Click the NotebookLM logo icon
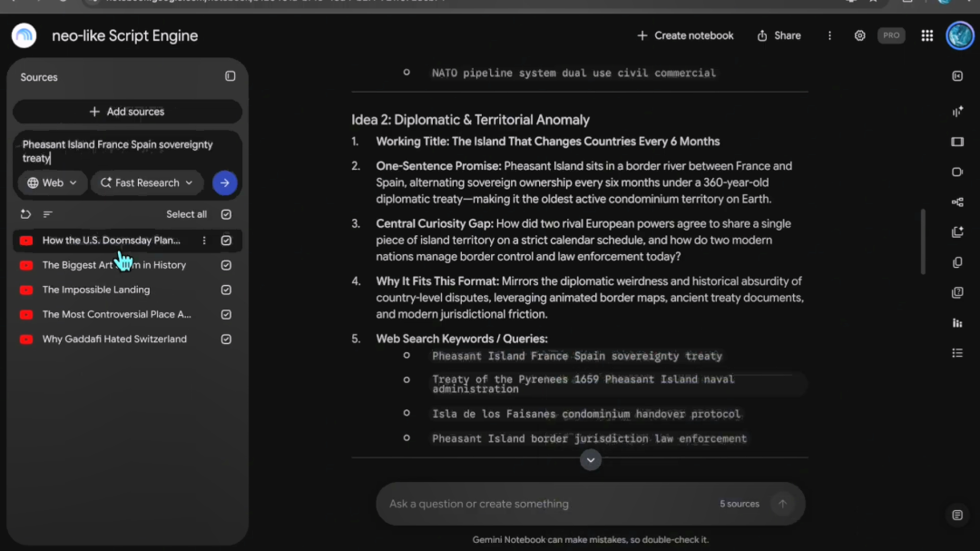 [x=24, y=35]
